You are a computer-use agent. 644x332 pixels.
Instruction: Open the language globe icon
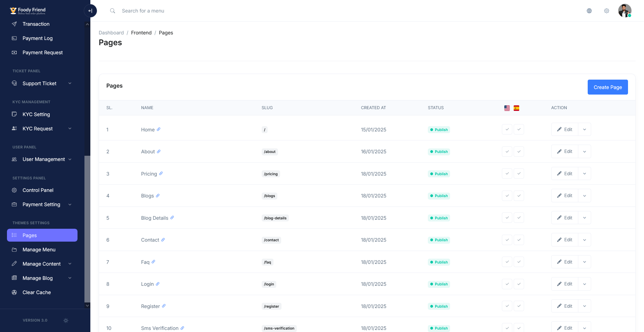(x=589, y=11)
